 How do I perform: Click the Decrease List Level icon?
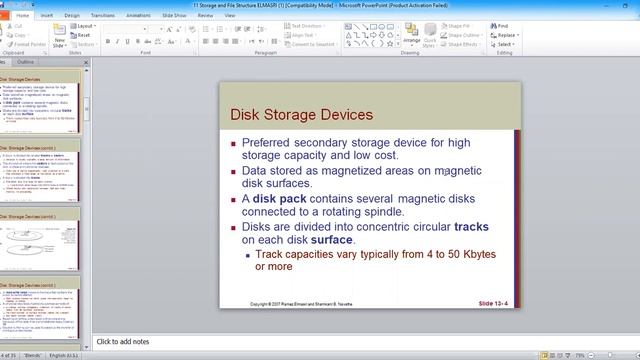(x=238, y=29)
